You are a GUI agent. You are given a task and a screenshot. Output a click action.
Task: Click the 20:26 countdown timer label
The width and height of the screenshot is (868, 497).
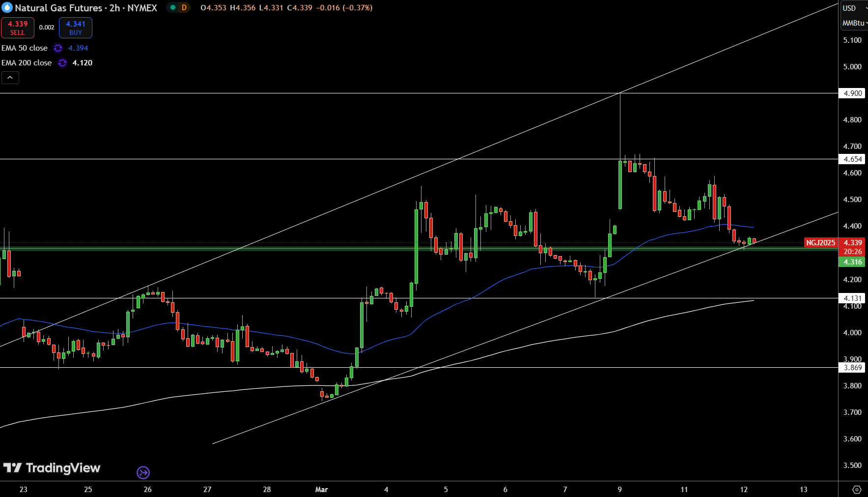[852, 252]
